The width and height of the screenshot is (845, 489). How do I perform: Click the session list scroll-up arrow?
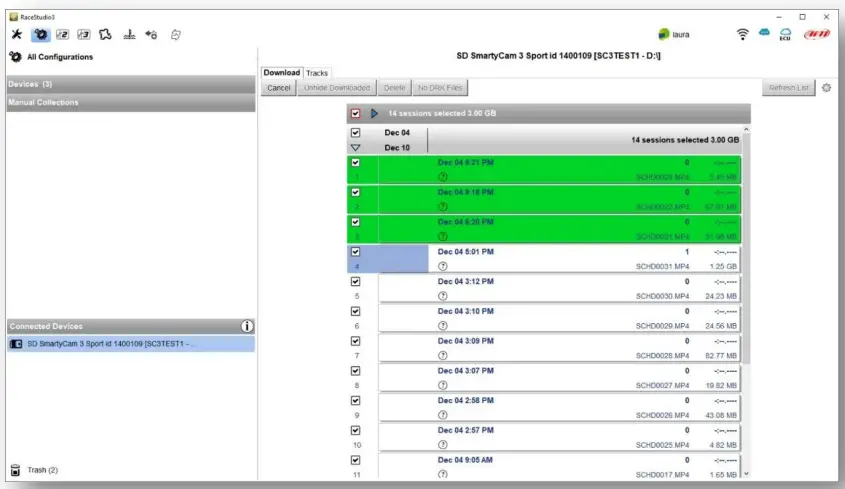746,130
